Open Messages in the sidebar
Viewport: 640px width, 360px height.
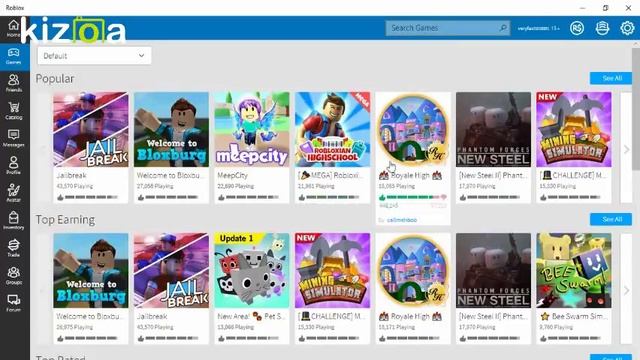click(13, 138)
